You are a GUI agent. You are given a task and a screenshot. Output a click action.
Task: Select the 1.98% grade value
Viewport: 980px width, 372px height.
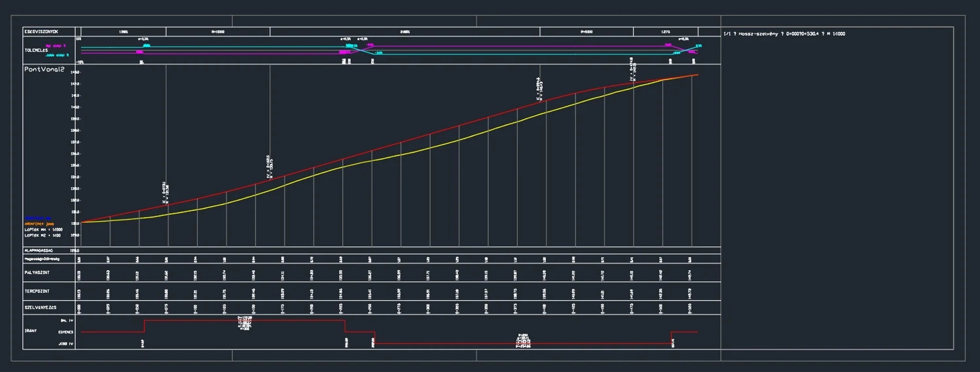123,31
